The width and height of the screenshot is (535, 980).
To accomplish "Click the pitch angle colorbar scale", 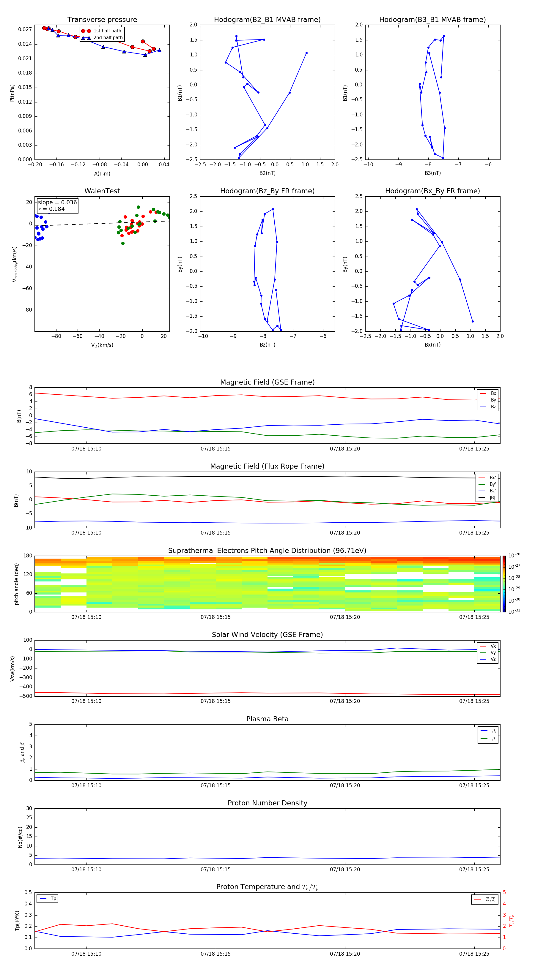I will pyautogui.click(x=504, y=584).
